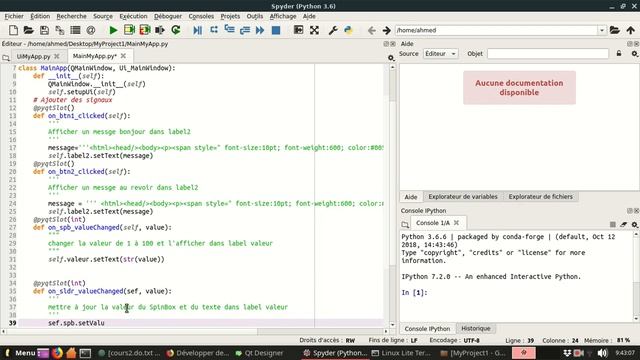Run cell and advance icon

tap(145, 30)
